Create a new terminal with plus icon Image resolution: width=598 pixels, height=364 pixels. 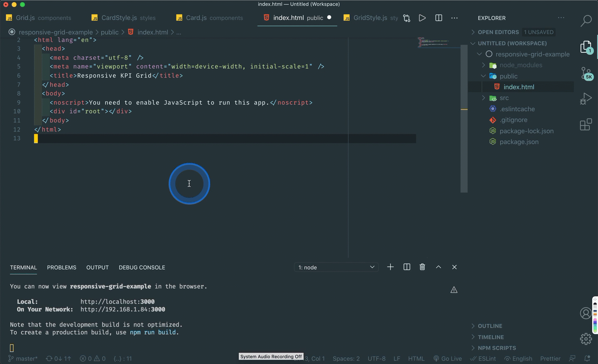tap(390, 267)
